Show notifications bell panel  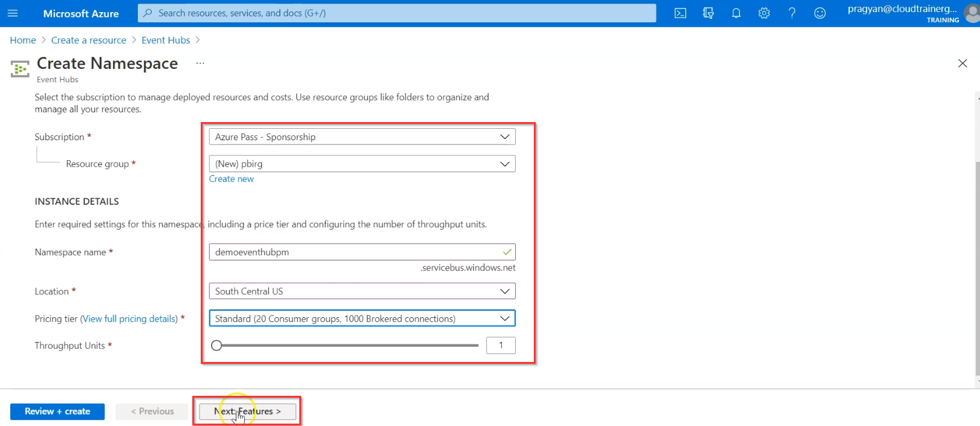coord(736,13)
